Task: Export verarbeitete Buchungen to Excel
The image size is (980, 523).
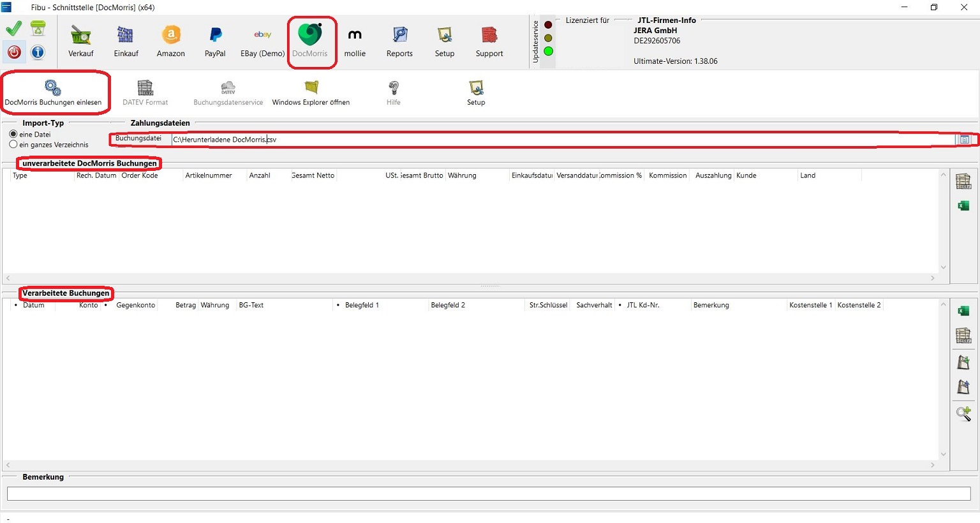Action: point(963,311)
